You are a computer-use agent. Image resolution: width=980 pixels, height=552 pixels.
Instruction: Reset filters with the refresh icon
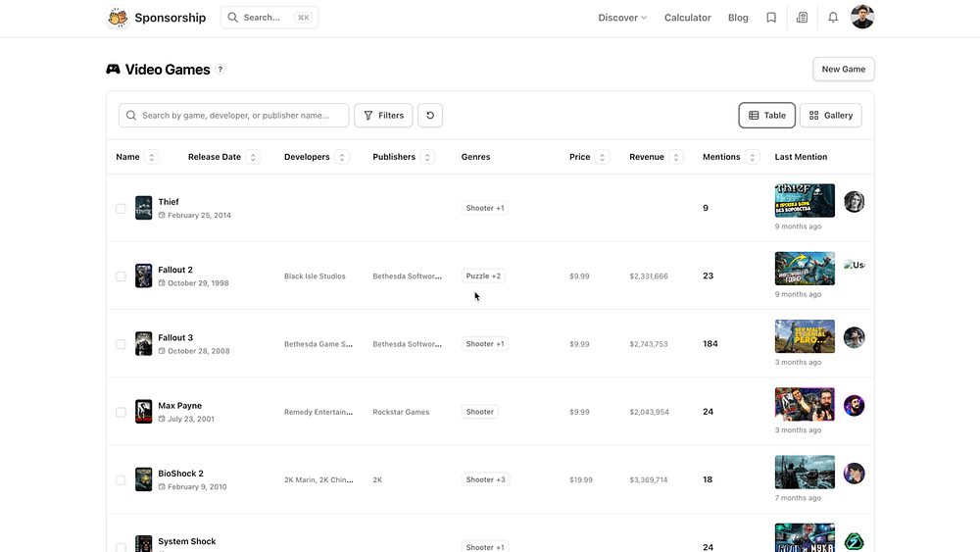pos(430,115)
